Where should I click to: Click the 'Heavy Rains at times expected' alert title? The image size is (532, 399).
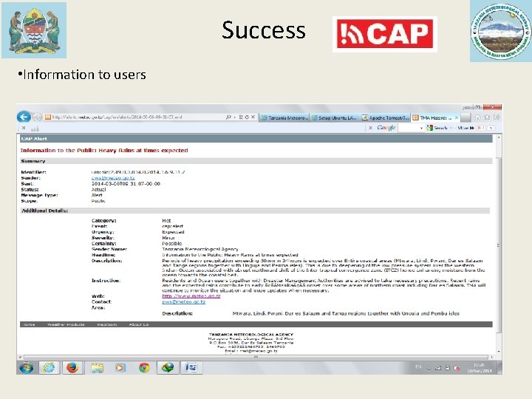pyautogui.click(x=143, y=150)
